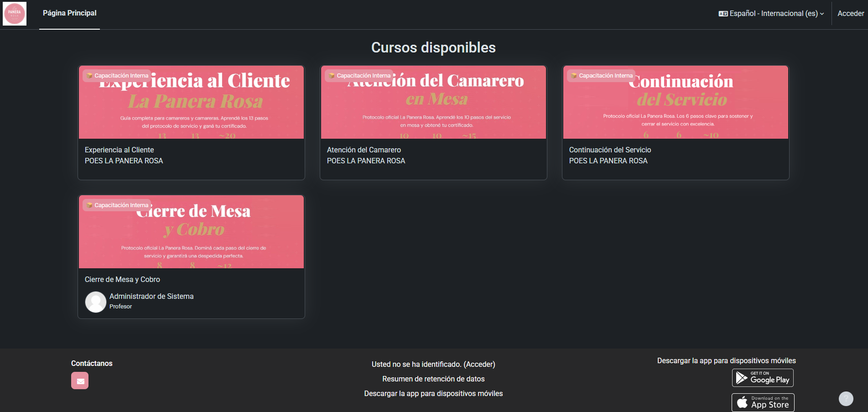The height and width of the screenshot is (412, 868).
Task: Open the Acceder menu item in header
Action: tap(850, 13)
